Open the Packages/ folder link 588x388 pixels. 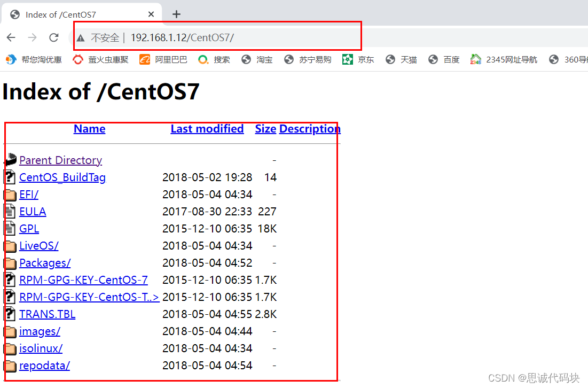click(x=45, y=263)
